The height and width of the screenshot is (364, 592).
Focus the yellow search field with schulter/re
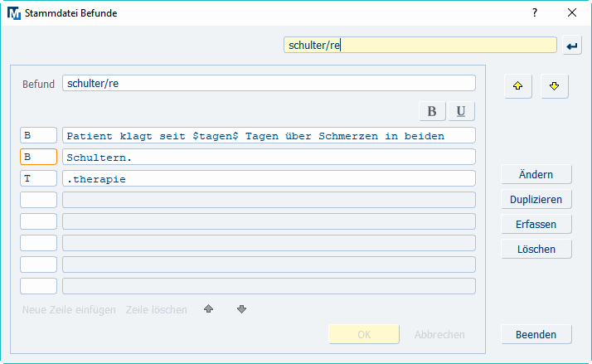point(419,46)
